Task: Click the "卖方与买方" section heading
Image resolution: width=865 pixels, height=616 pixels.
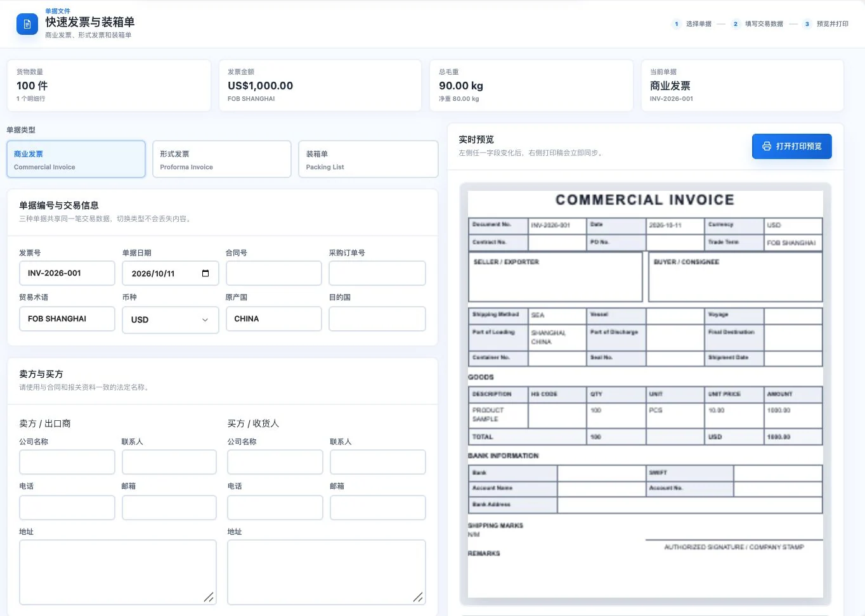Action: 41,374
